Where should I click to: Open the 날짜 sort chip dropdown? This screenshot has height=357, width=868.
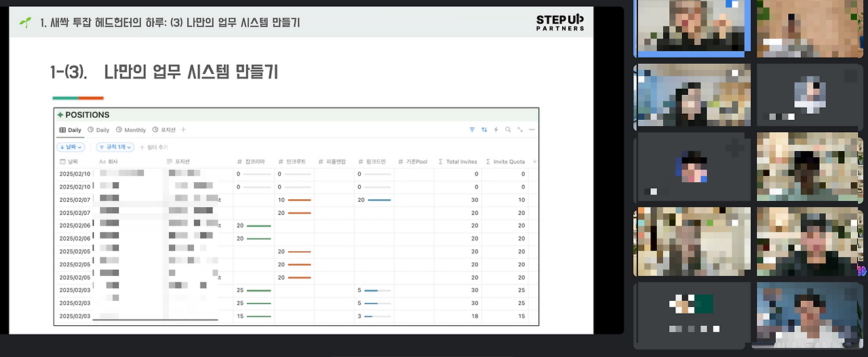coord(71,147)
